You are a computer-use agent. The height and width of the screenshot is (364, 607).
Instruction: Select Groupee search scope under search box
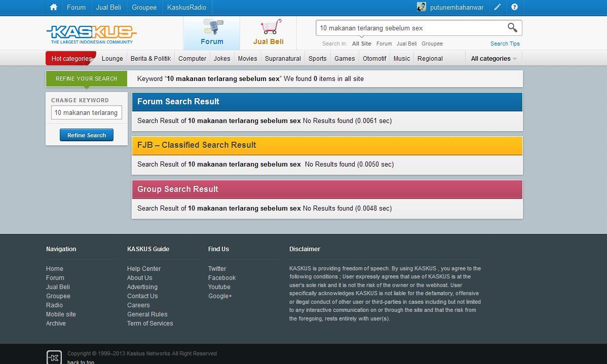(432, 44)
